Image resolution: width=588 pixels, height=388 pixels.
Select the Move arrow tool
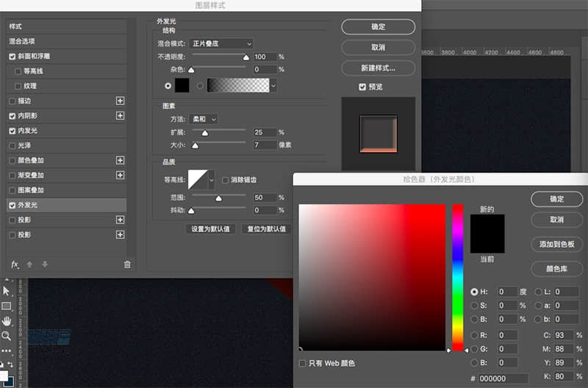pos(7,291)
